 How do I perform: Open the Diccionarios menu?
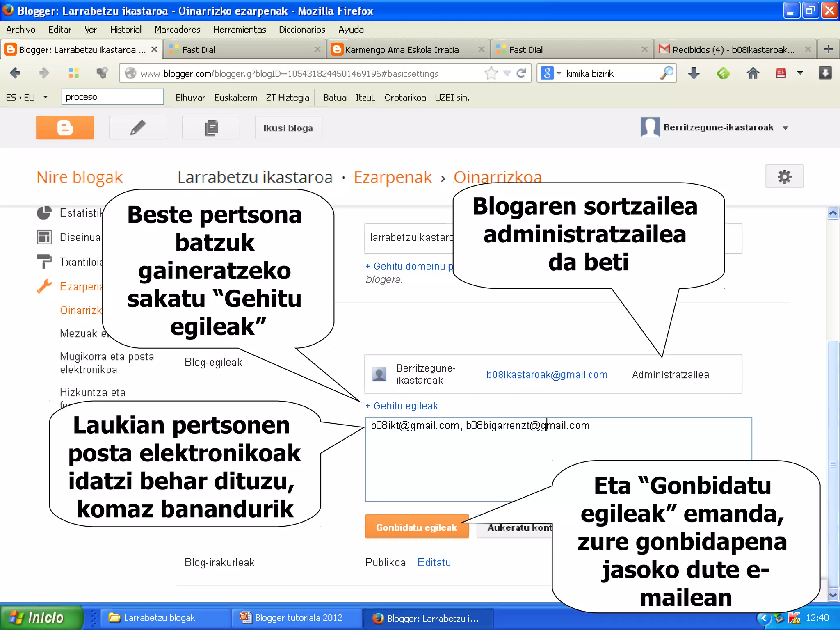pyautogui.click(x=302, y=30)
